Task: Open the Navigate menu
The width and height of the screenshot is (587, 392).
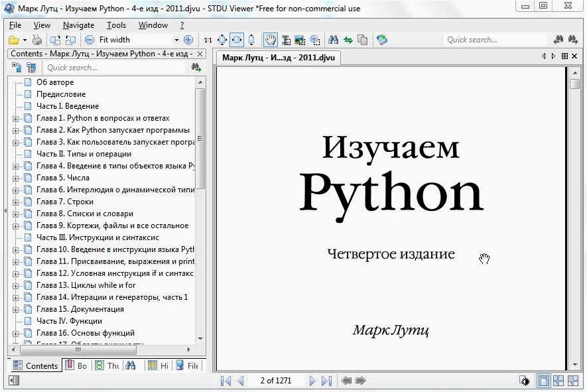Action: coord(79,25)
